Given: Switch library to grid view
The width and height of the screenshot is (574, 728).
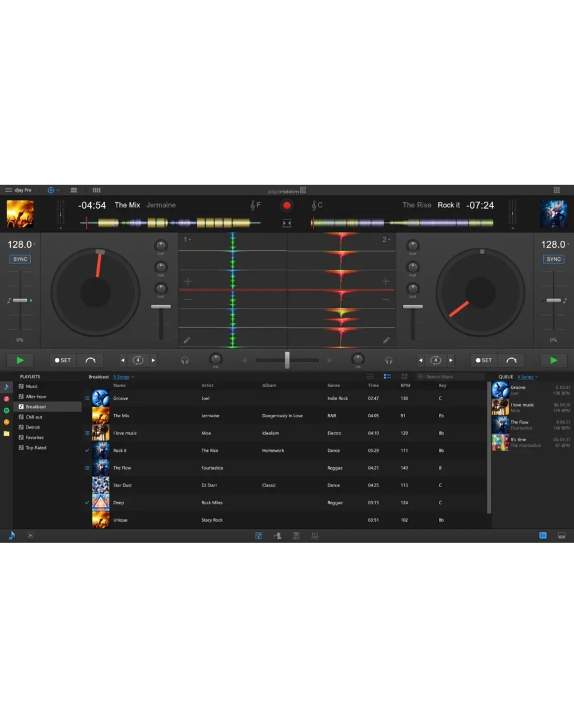Looking at the screenshot, I should coord(404,377).
